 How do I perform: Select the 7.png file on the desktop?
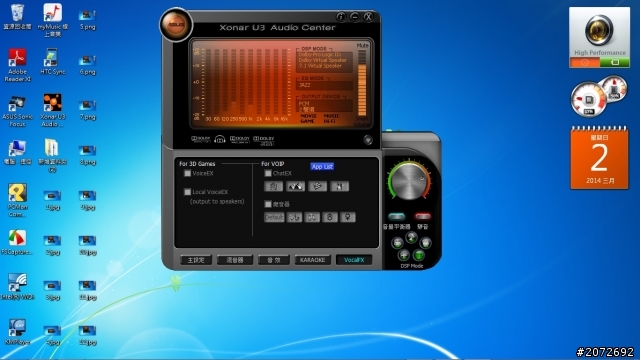[87, 111]
